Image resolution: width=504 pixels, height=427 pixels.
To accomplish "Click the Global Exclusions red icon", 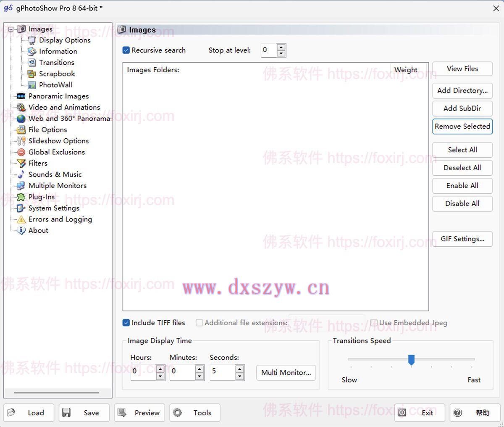I will 21,152.
